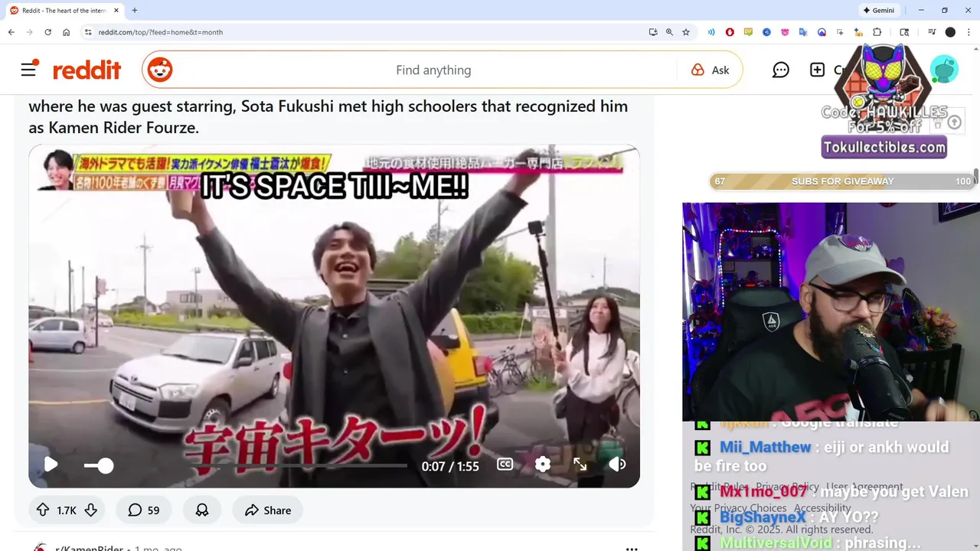Share the Kamen Rider Fourze post
This screenshot has height=551, width=980.
(x=268, y=510)
